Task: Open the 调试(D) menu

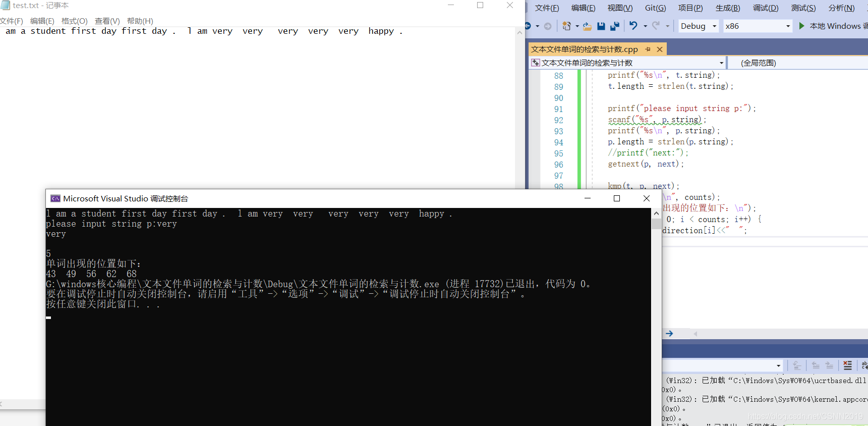Action: (x=766, y=8)
